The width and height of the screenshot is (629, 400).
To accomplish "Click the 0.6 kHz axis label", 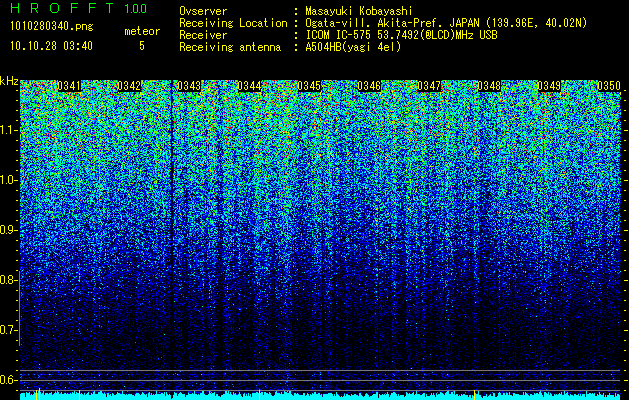I will [x=8, y=380].
